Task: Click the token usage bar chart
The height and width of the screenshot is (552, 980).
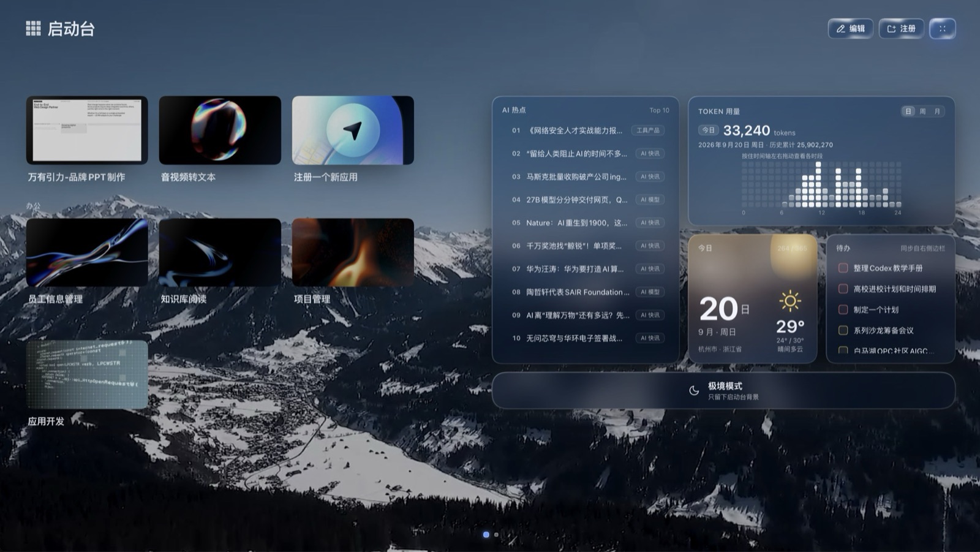Action: 821,184
